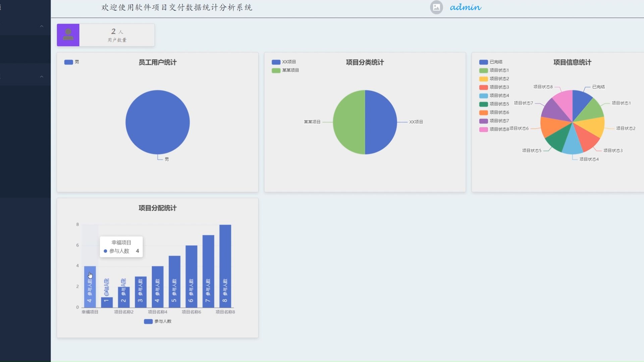Image resolution: width=644 pixels, height=362 pixels.
Task: Toggle the 项目状态2 legend entry
Action: (x=494, y=79)
